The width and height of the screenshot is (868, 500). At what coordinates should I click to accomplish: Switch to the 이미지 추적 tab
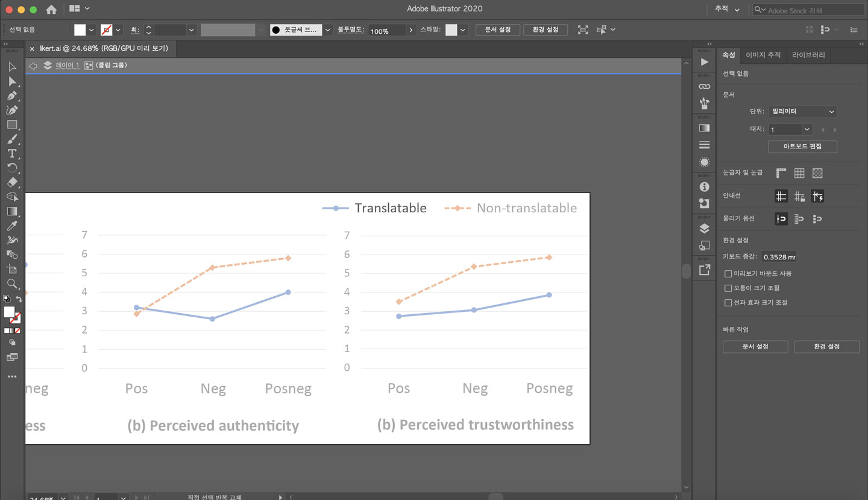click(x=763, y=55)
